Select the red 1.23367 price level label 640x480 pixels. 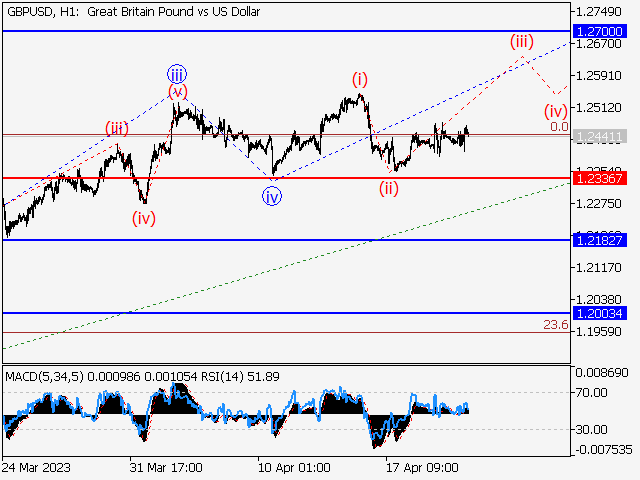[599, 178]
